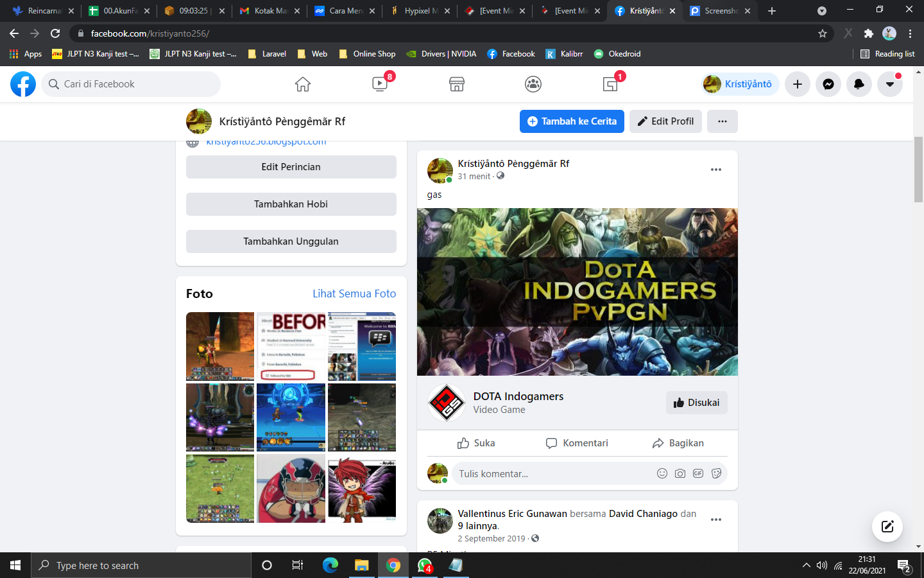Switch to the Reincarna browser tab
Viewport: 924px width, 578px height.
point(44,11)
